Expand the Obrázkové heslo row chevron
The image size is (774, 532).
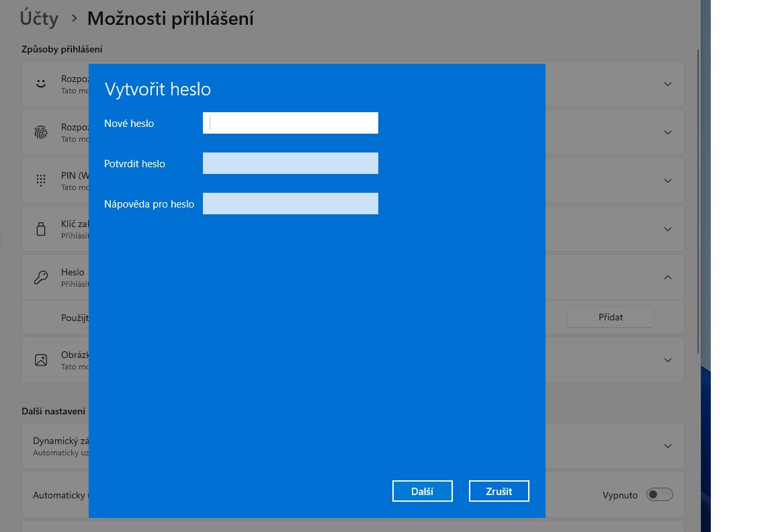tap(667, 360)
